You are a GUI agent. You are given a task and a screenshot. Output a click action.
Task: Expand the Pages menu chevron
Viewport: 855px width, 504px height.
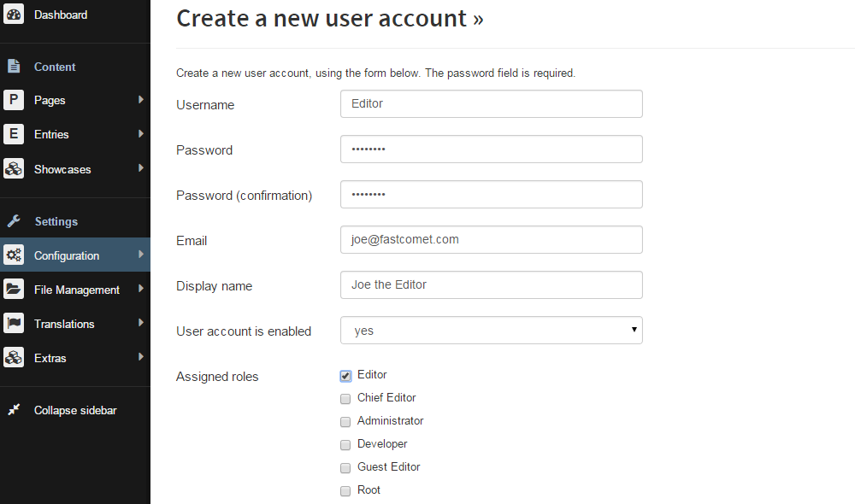(141, 100)
